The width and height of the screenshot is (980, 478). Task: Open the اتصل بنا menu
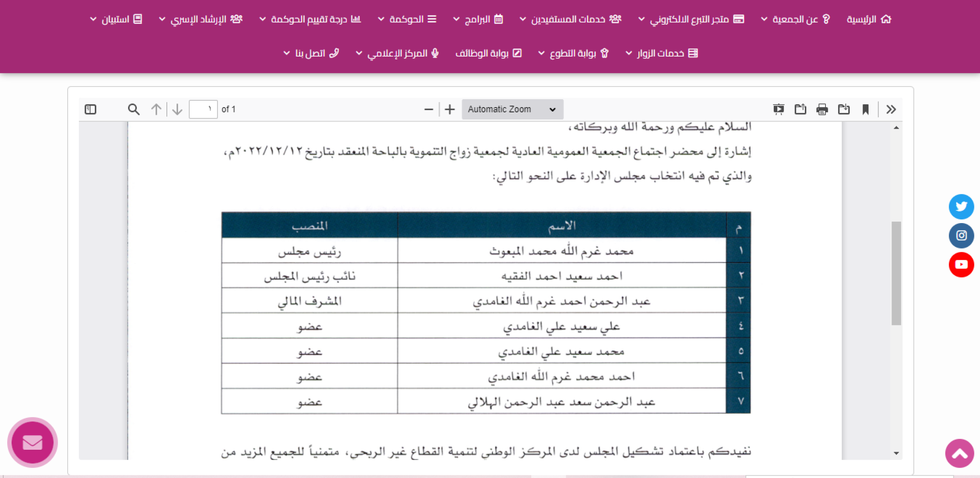coord(311,53)
